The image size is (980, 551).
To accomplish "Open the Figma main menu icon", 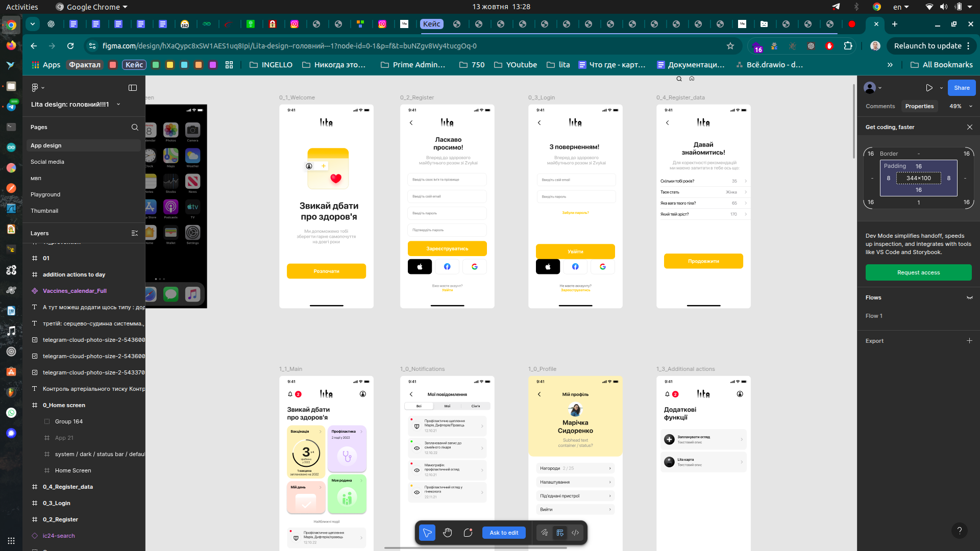I will coord(35,88).
